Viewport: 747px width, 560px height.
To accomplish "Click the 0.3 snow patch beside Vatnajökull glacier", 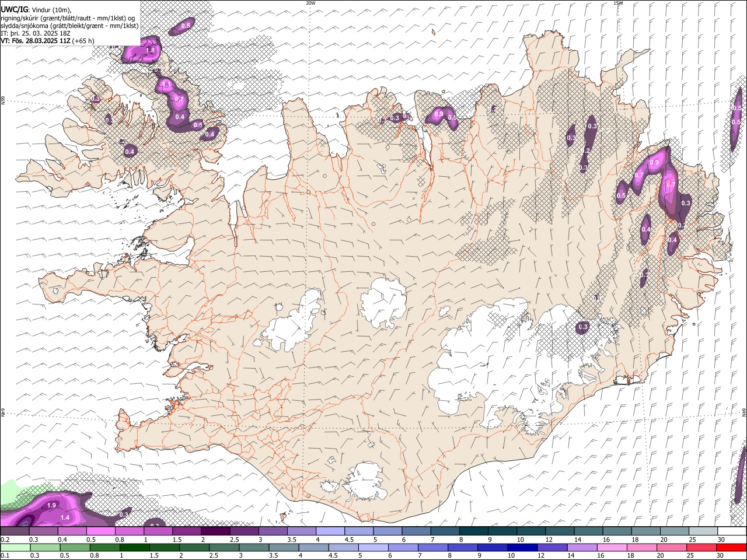I will (x=582, y=327).
